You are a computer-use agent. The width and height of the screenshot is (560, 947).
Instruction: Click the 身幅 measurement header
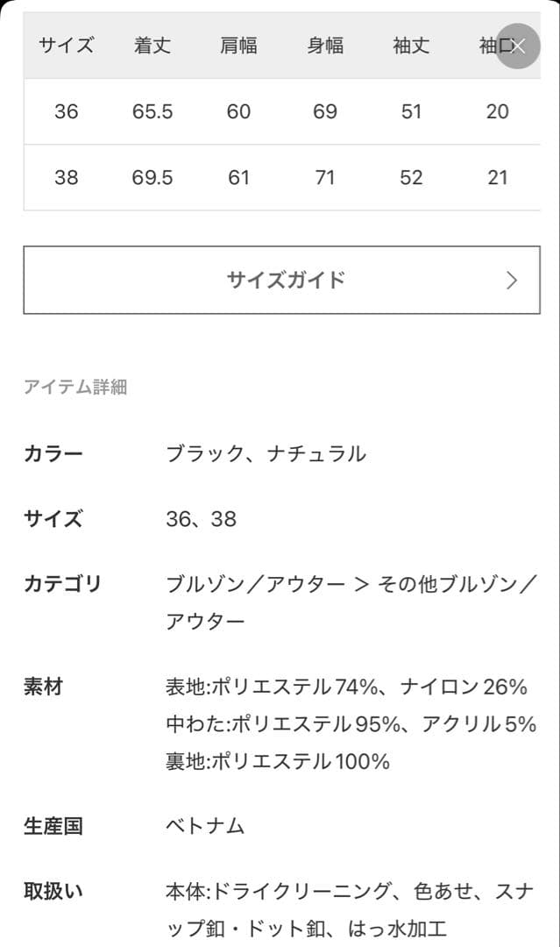(x=324, y=46)
